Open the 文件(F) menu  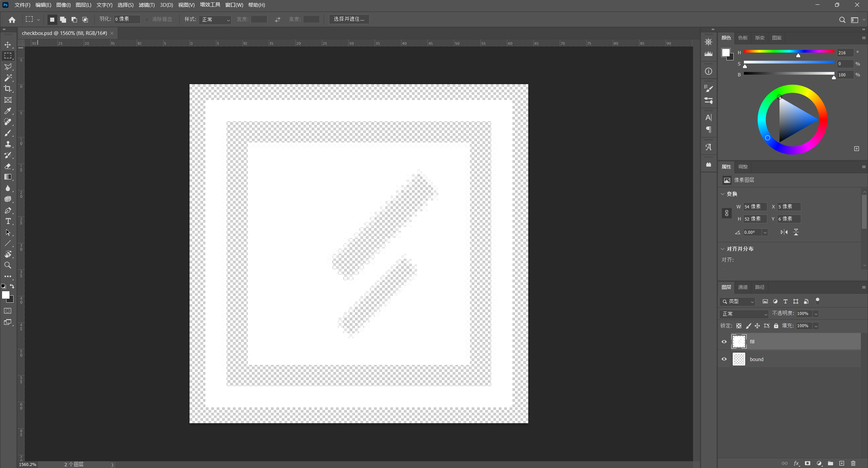click(x=22, y=5)
